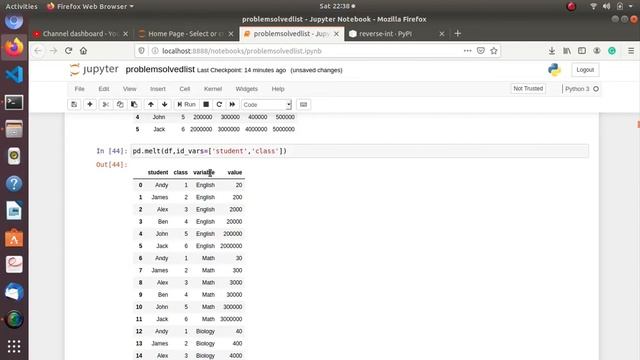640x360 pixels.
Task: Switch to Channel dashboard tab
Action: tap(80, 34)
